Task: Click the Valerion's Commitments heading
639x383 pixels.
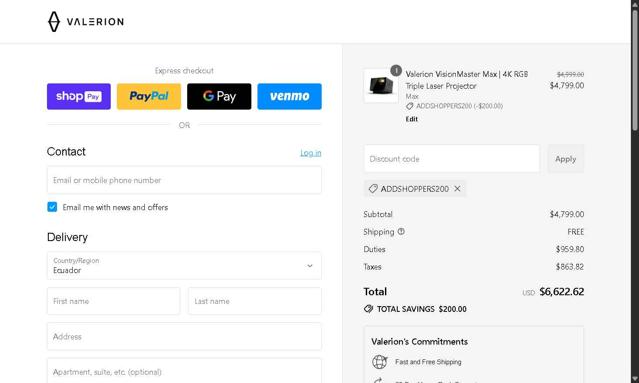Action: pyautogui.click(x=419, y=341)
